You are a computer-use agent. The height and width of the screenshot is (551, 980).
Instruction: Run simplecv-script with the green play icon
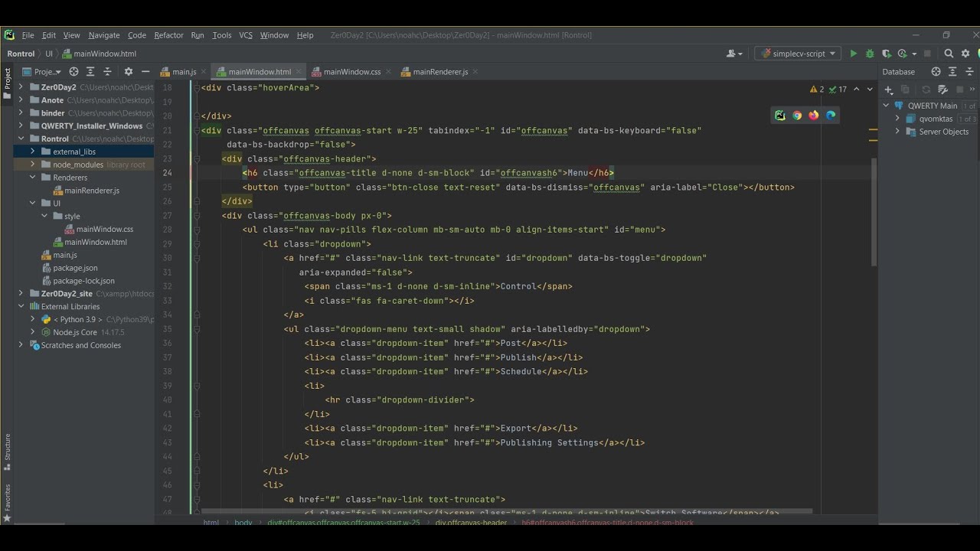[854, 54]
